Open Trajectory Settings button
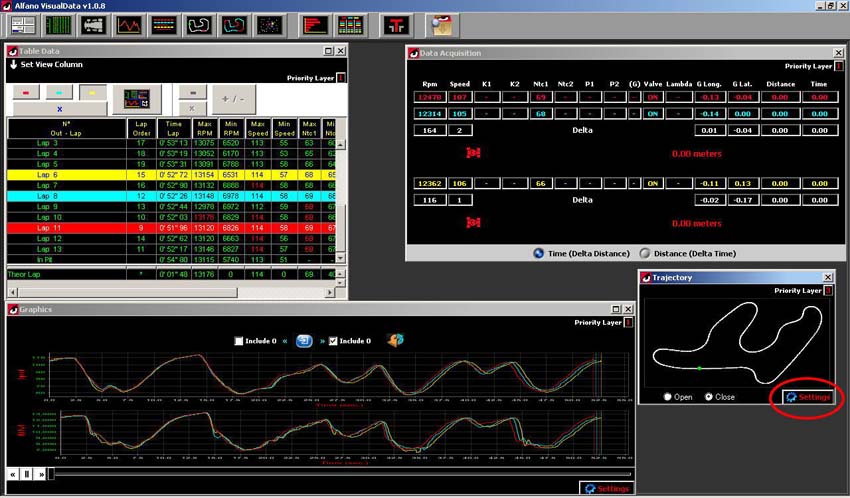This screenshot has height=498, width=850. (808, 397)
